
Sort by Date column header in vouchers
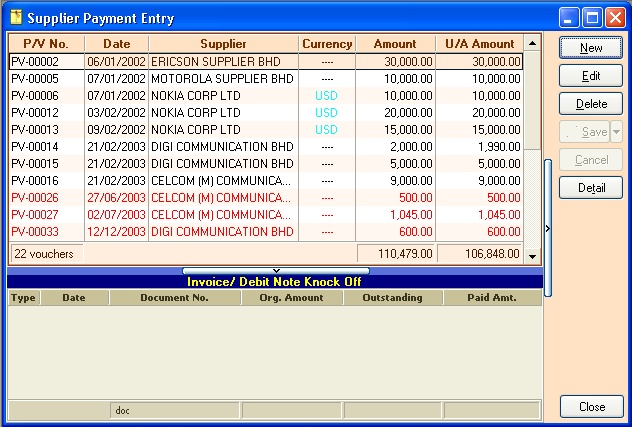116,44
